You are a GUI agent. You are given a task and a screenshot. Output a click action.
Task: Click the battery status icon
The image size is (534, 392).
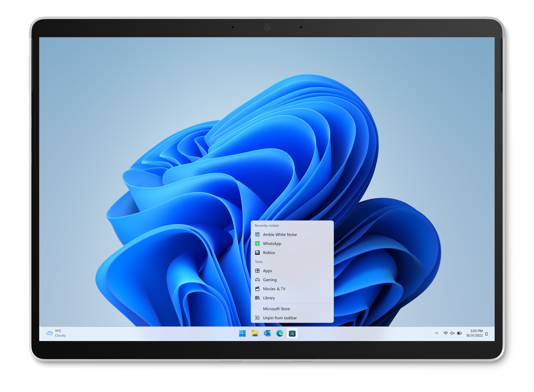(x=459, y=333)
